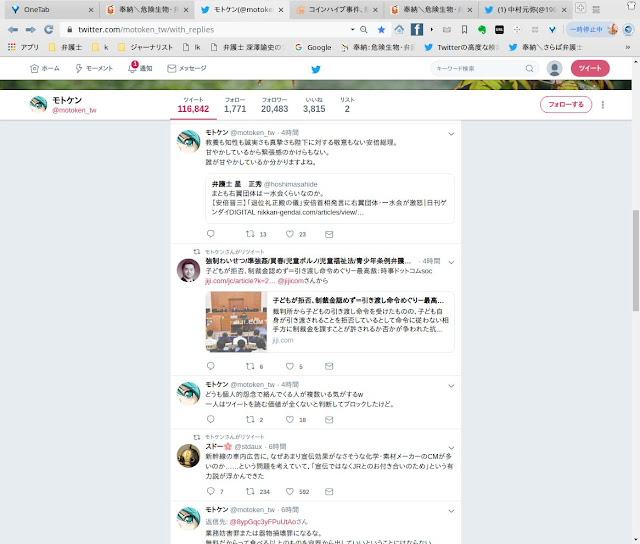
Task: Click the search magnifier in keyword box
Action: (529, 68)
